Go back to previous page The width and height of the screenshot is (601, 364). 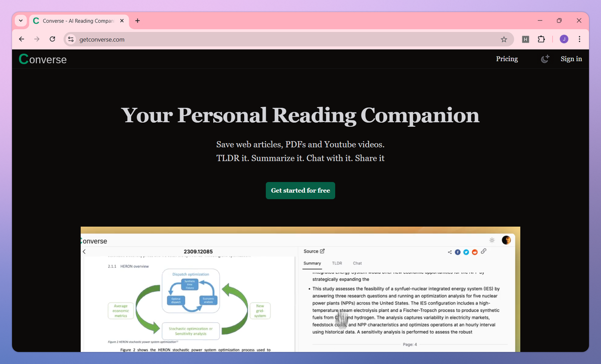click(x=21, y=39)
